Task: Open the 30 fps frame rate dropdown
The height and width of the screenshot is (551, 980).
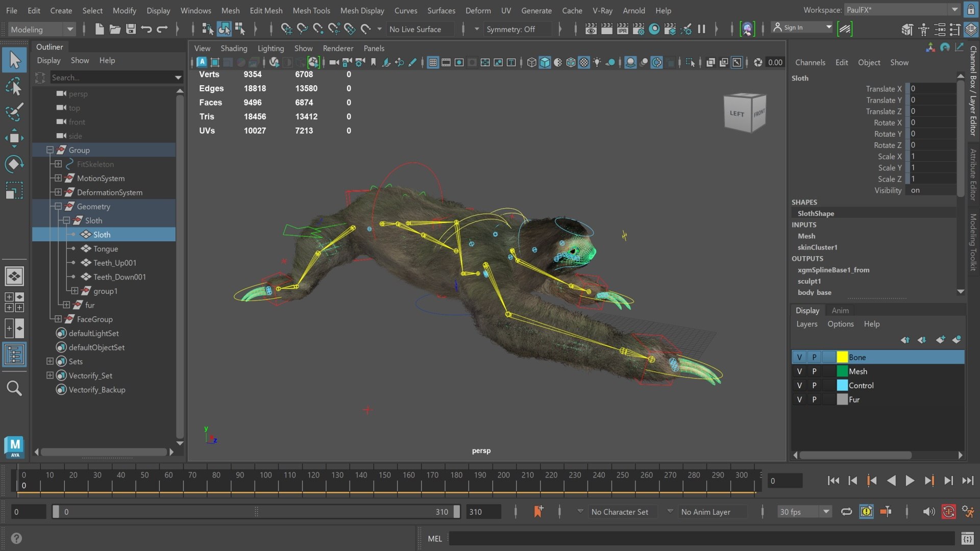Action: point(805,512)
